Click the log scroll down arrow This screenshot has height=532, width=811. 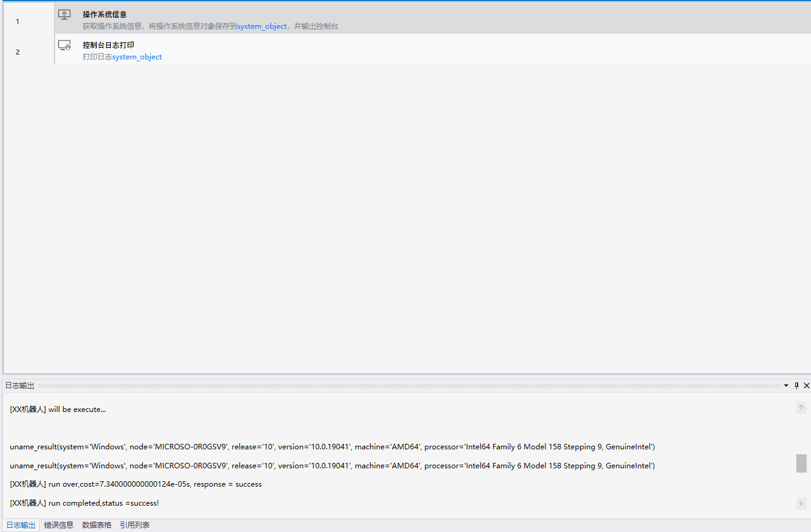(x=801, y=503)
